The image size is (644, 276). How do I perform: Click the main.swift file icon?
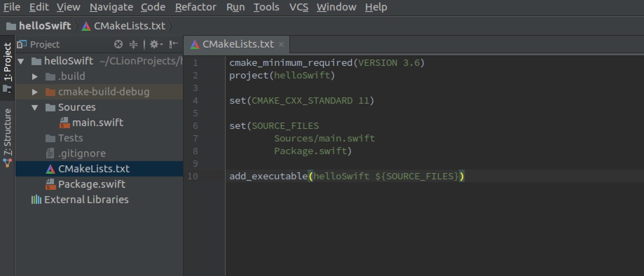64,123
